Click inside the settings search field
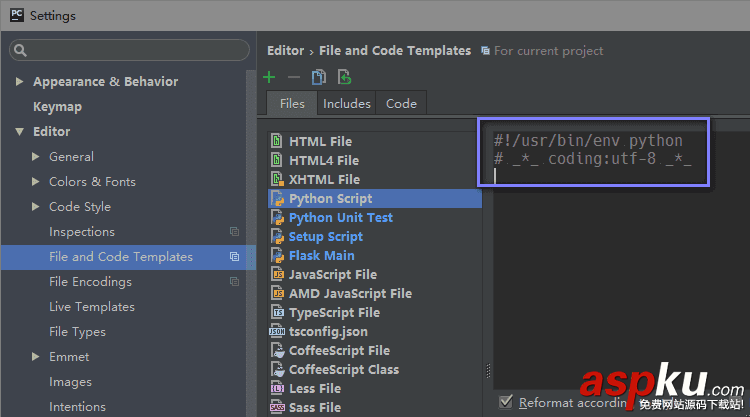The height and width of the screenshot is (417, 750). tap(129, 50)
